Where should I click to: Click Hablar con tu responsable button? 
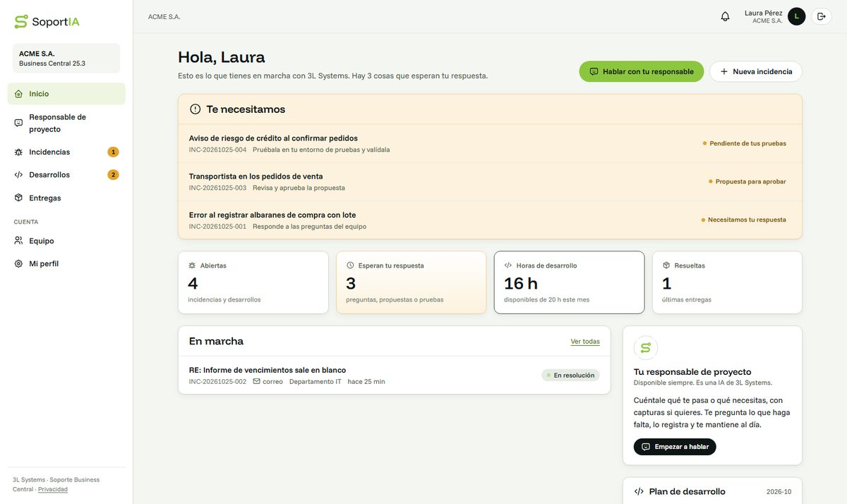[642, 71]
